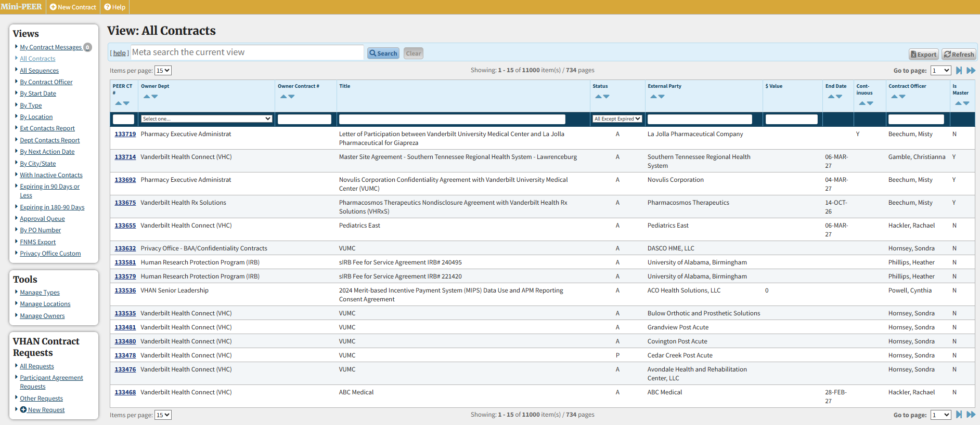The width and height of the screenshot is (980, 425).
Task: Open contract 133536
Action: 125,290
